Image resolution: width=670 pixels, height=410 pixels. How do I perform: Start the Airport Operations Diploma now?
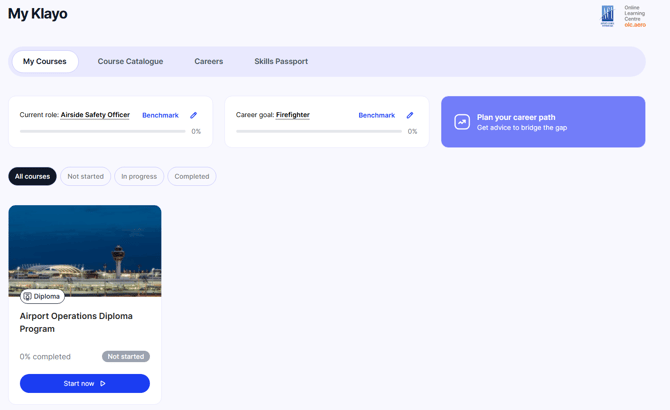pos(85,384)
